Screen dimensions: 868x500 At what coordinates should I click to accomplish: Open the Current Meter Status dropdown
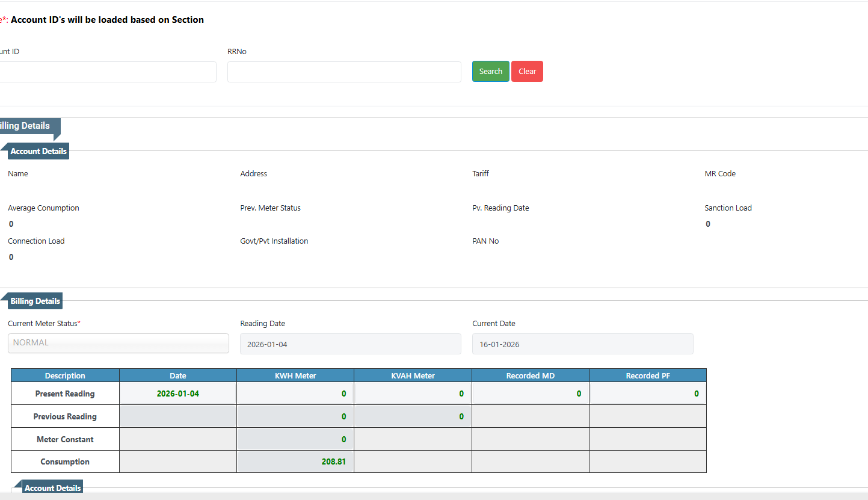118,343
